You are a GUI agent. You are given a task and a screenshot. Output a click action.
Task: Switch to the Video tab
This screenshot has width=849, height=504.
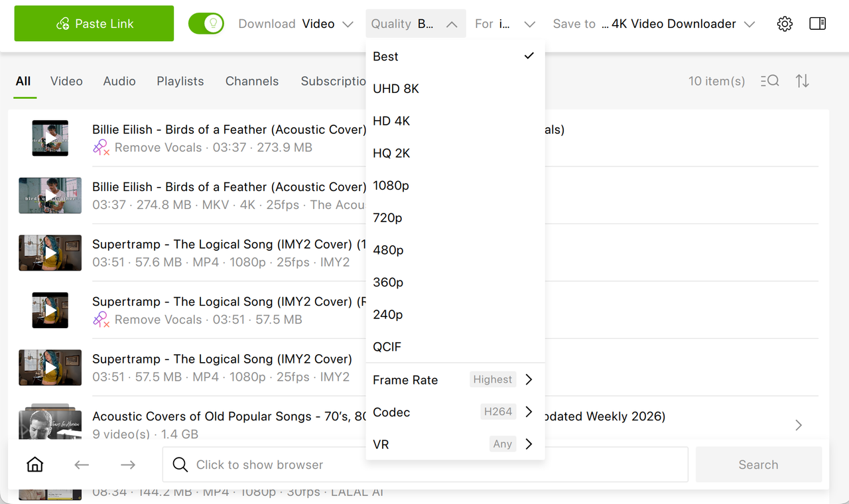(66, 81)
